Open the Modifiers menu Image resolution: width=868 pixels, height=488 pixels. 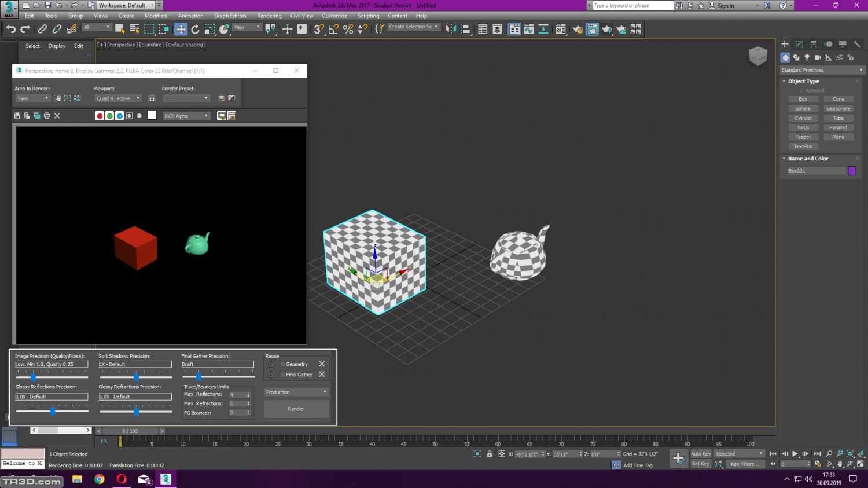[156, 16]
